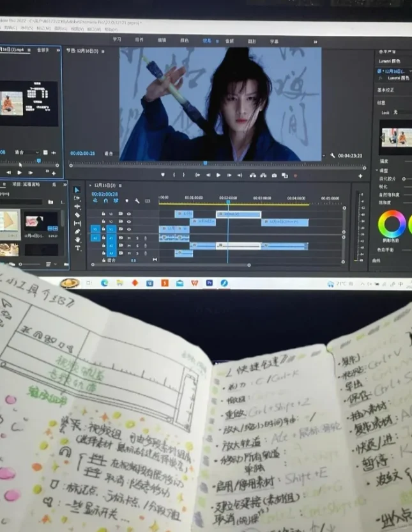Mute audio track A1
This screenshot has height=532, width=412.
pyautogui.click(x=129, y=238)
